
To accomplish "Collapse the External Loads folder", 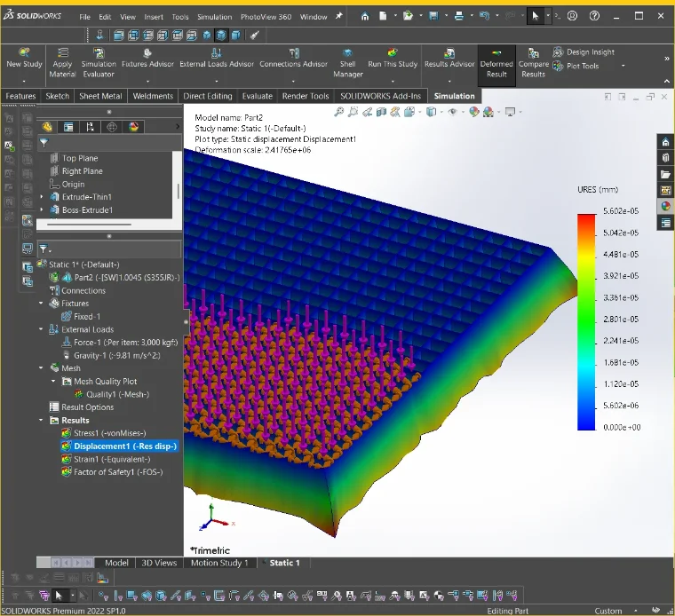I will point(42,329).
